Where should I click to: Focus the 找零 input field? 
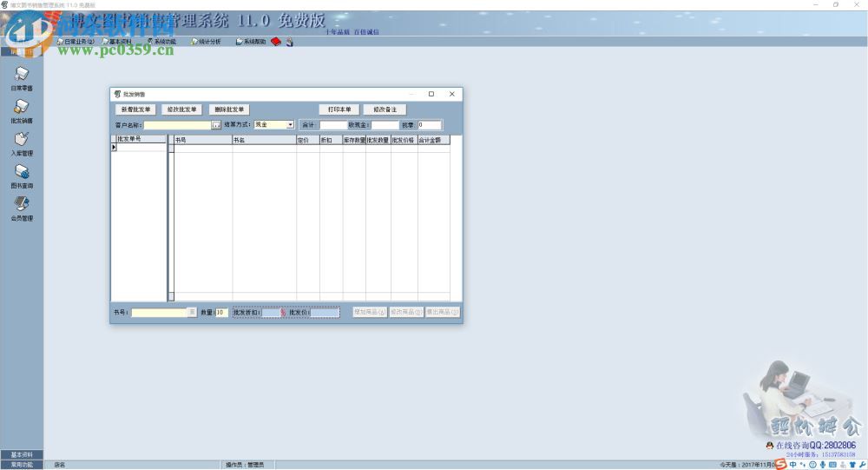click(x=430, y=125)
